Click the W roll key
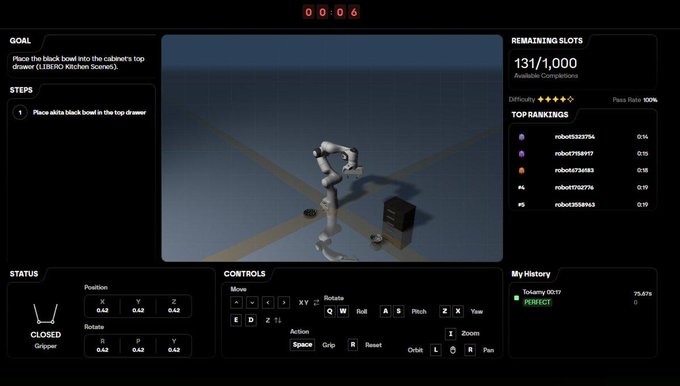 click(x=343, y=311)
